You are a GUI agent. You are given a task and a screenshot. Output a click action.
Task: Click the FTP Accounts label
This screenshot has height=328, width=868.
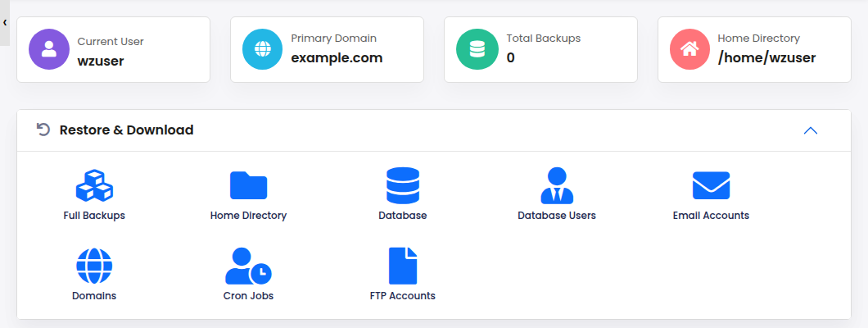402,296
